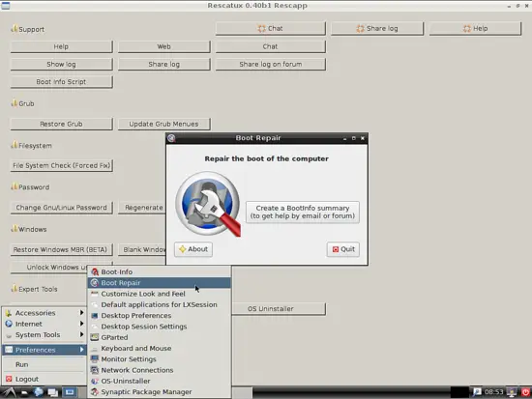Launch GParted from the menu
The width and height of the screenshot is (532, 399).
click(x=160, y=337)
